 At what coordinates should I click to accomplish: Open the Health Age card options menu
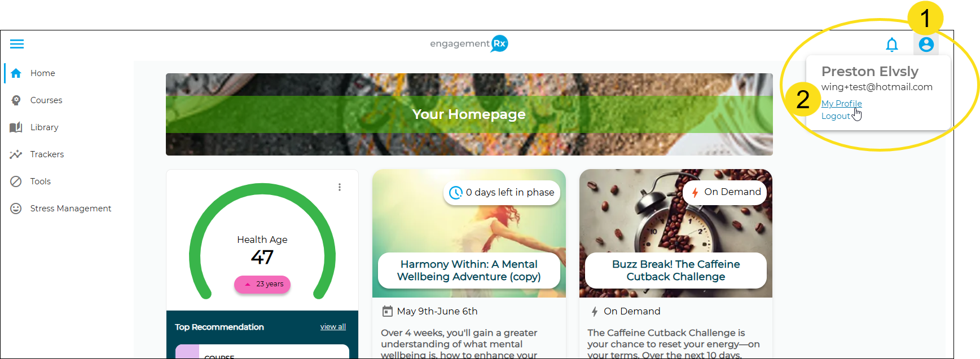(x=340, y=187)
